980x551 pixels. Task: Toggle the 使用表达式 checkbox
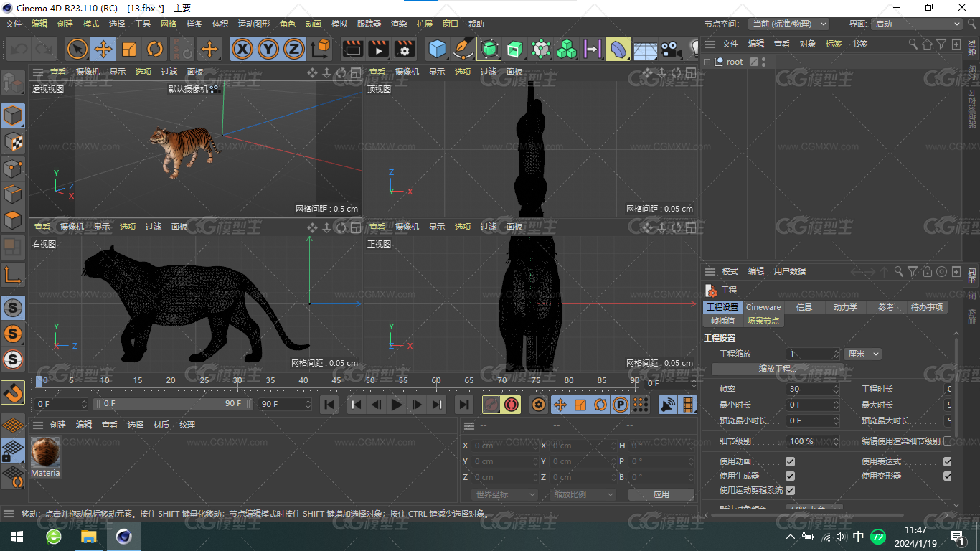pos(947,461)
